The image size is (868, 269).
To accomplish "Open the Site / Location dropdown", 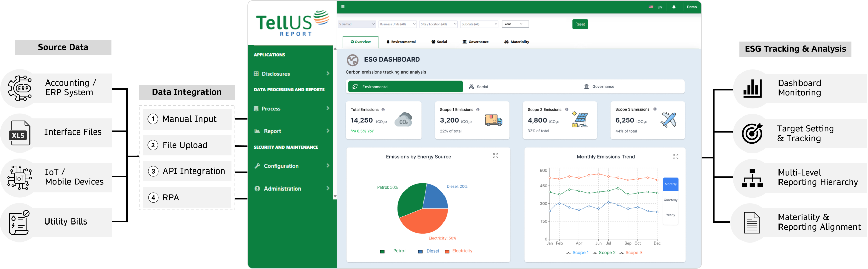I will pos(438,24).
